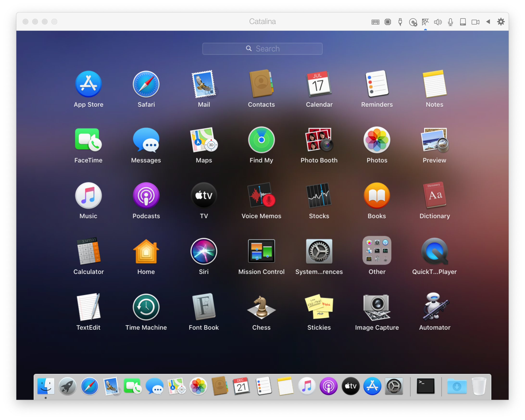Toggle the VM microphone in toolbar
525x420 pixels.
tap(450, 22)
